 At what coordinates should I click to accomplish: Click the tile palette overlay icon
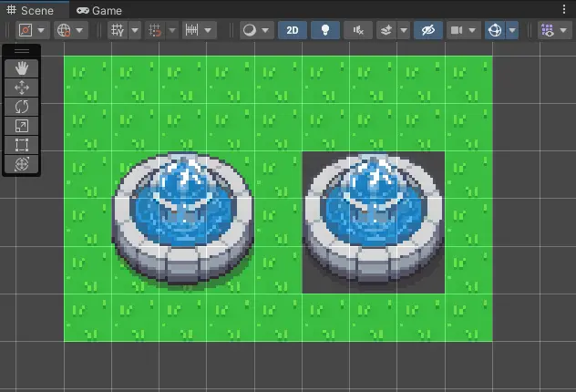pos(548,30)
